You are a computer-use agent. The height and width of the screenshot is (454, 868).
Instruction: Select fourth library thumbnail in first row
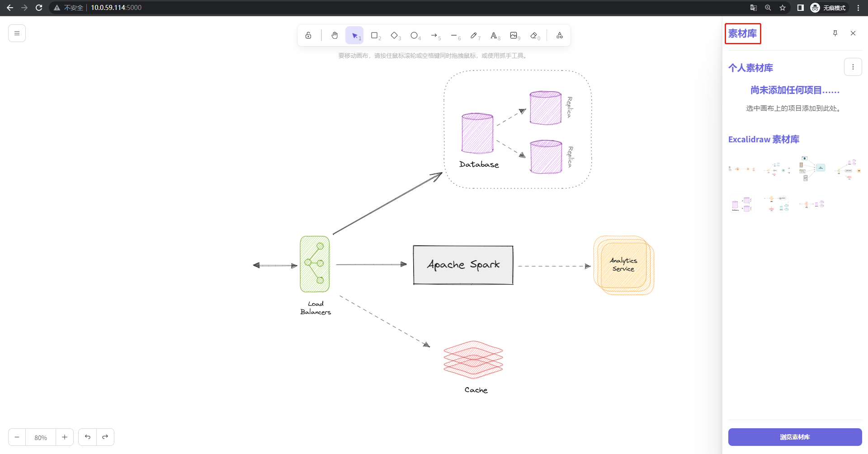tap(848, 169)
